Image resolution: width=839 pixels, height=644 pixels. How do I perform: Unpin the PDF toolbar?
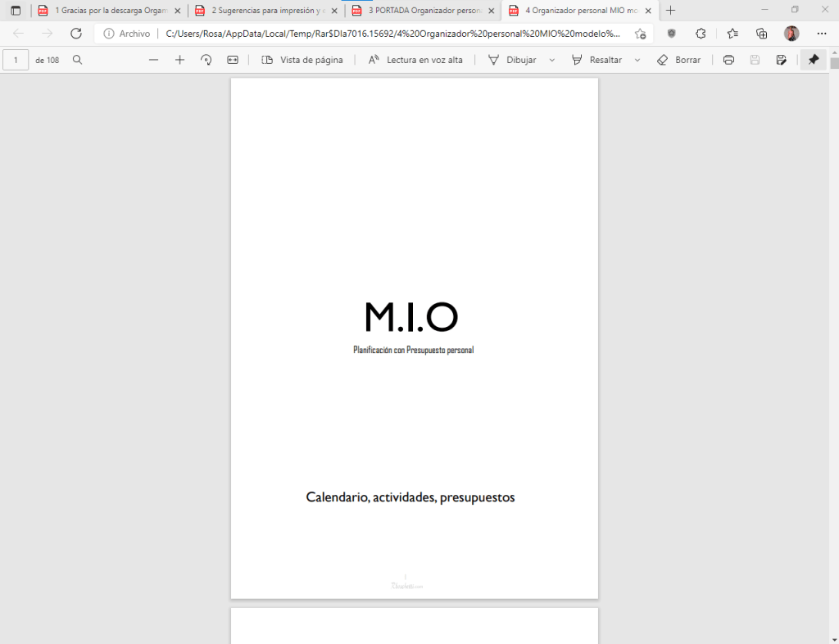814,60
